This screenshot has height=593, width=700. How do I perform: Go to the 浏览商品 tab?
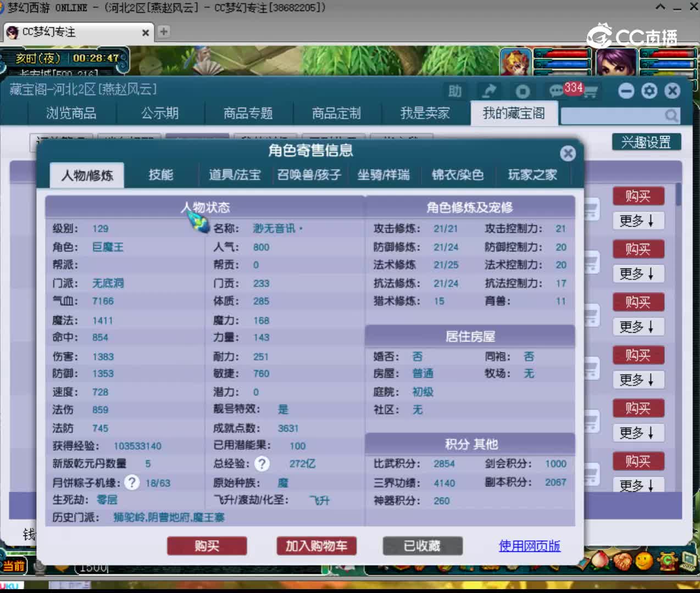(x=71, y=113)
